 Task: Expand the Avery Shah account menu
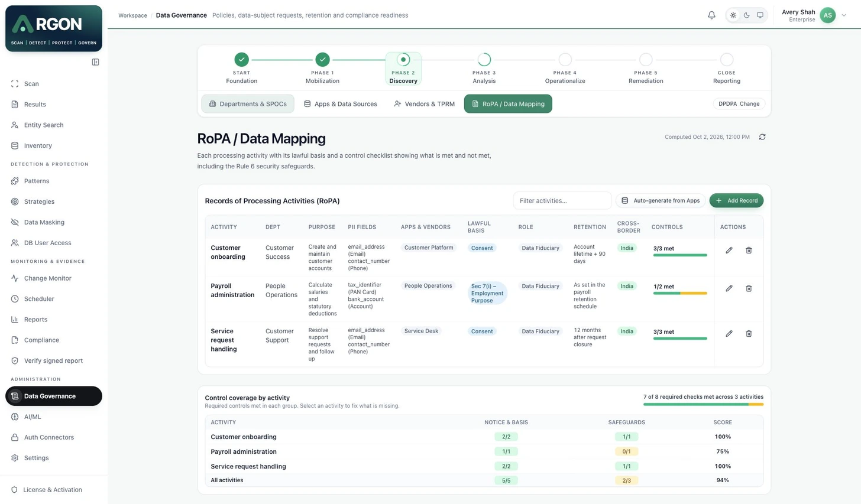814,15
